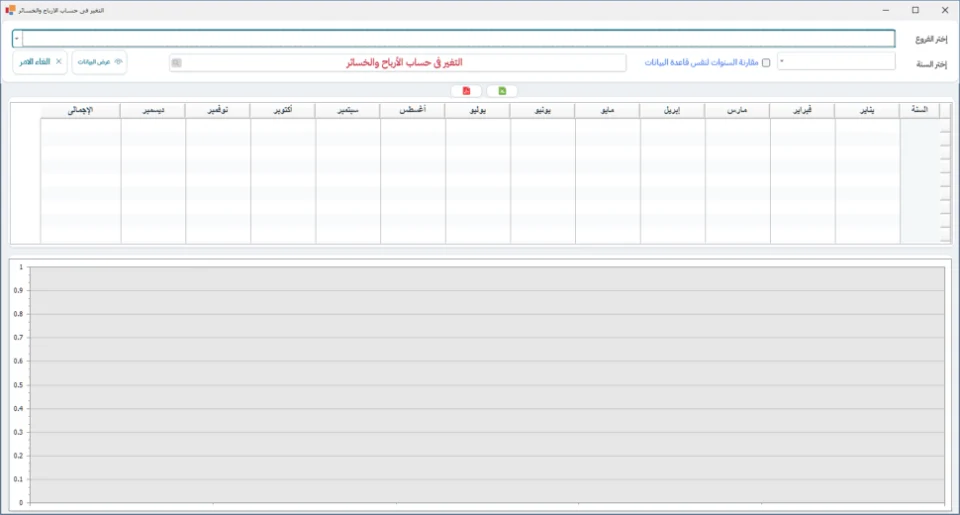The width and height of the screenshot is (960, 515).
Task: Minimize the window
Action: click(886, 10)
